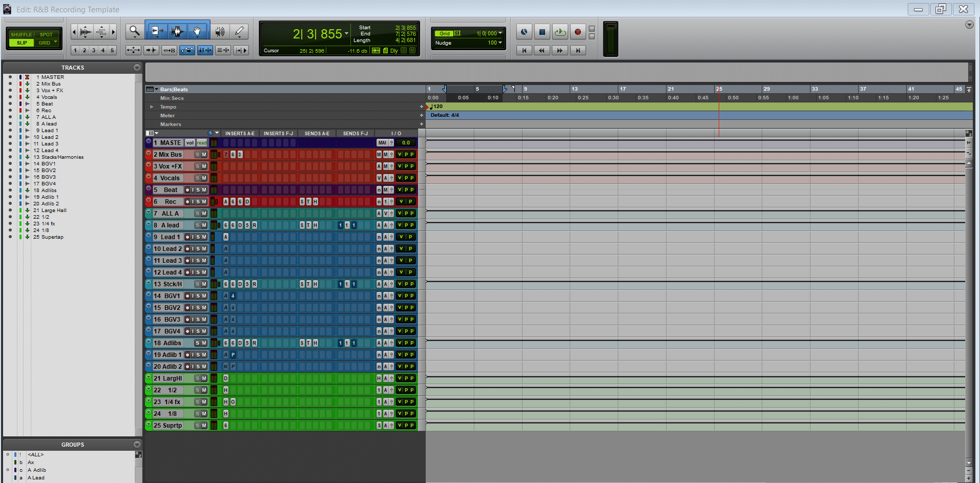Image resolution: width=980 pixels, height=483 pixels.
Task: Open the TRACKS list dropdown menu
Action: [x=137, y=68]
